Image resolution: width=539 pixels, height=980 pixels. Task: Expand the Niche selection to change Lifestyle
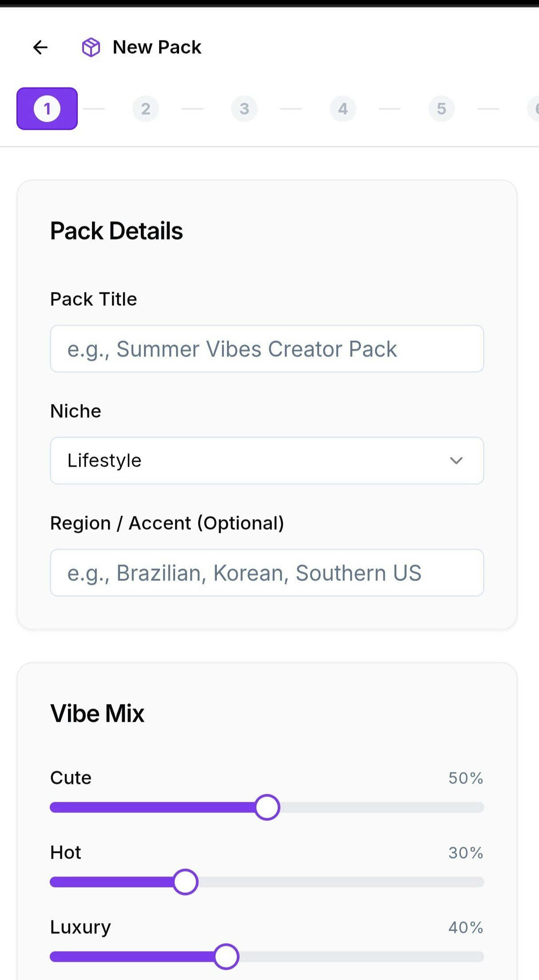coord(267,460)
